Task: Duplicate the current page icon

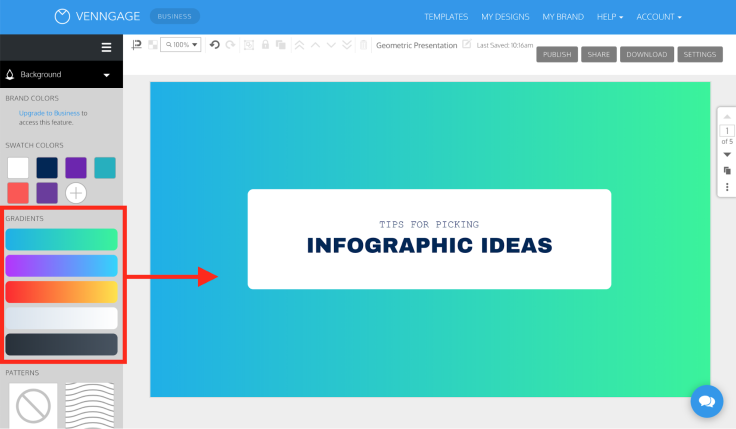Action: pos(727,170)
